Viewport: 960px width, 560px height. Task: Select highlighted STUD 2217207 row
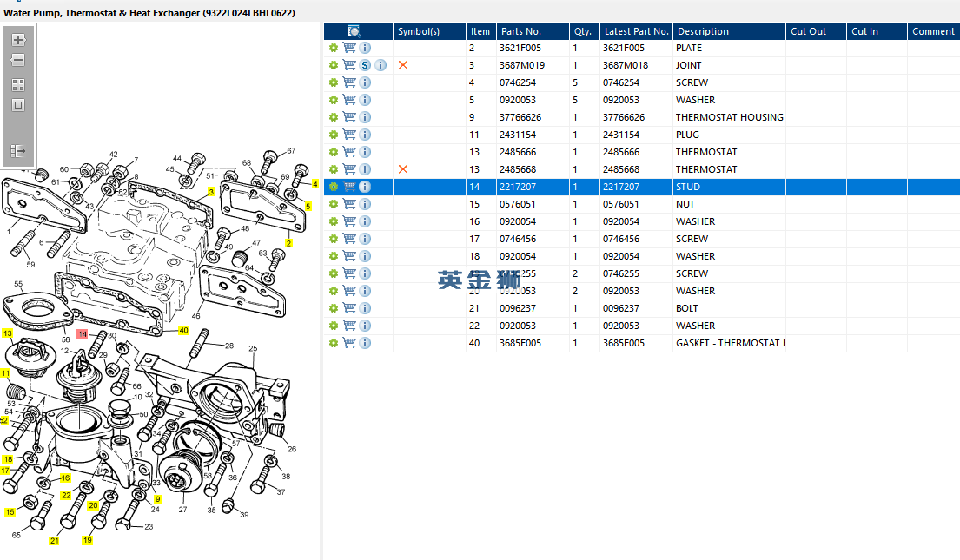pyautogui.click(x=695, y=187)
